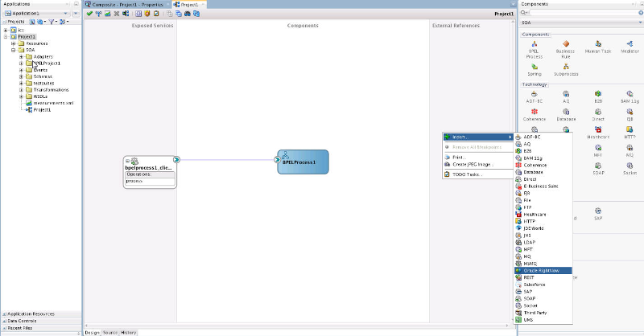
Task: Click the green chart toolbar icon
Action: [x=108, y=14]
